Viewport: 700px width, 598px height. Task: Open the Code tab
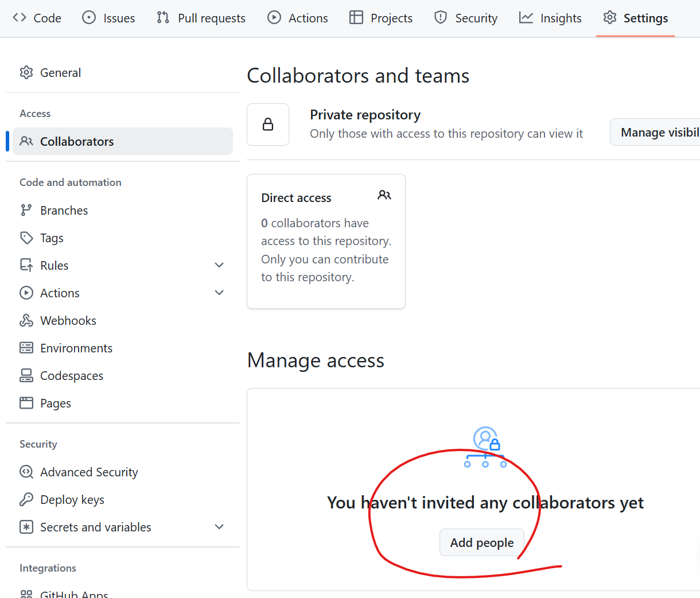coord(37,18)
